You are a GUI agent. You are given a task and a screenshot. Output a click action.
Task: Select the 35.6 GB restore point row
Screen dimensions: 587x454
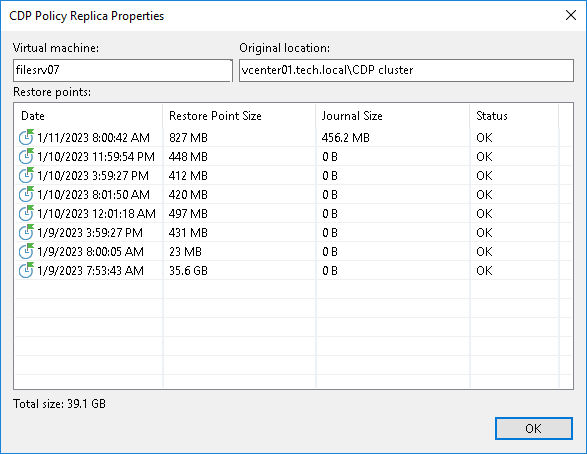coord(294,271)
